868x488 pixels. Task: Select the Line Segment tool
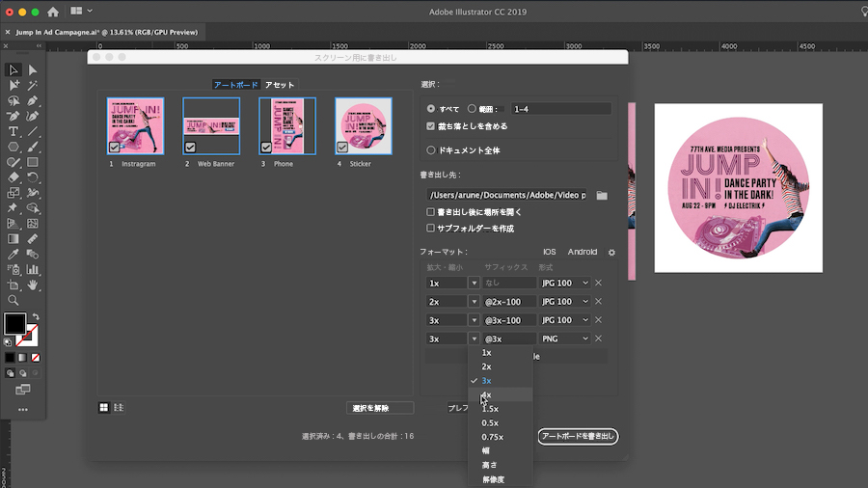33,132
